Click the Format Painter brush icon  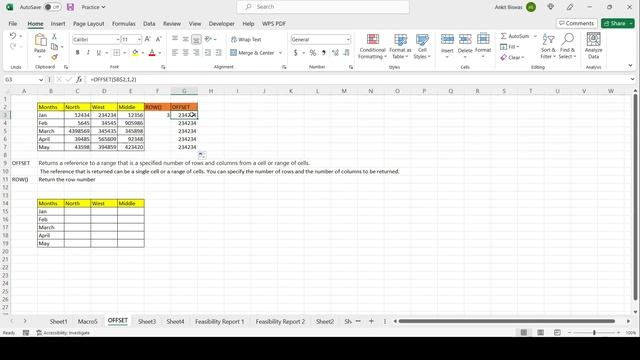click(54, 57)
